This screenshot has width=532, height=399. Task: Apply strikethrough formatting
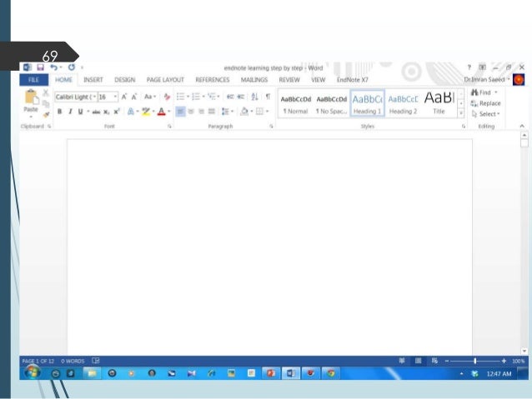click(x=97, y=112)
